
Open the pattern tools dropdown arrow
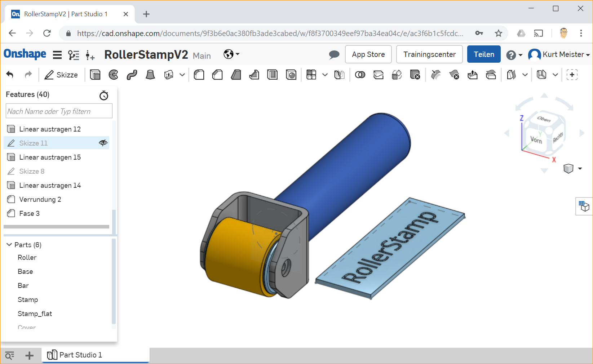[x=325, y=75]
